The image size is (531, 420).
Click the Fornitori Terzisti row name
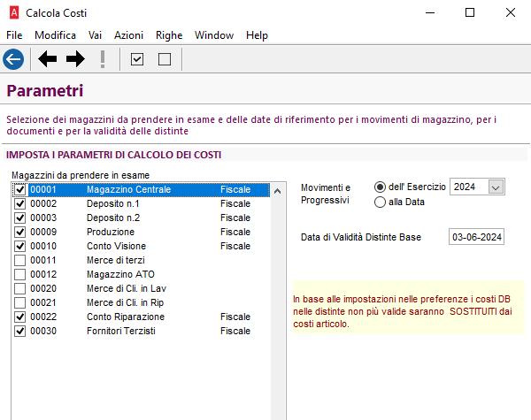pyautogui.click(x=121, y=331)
